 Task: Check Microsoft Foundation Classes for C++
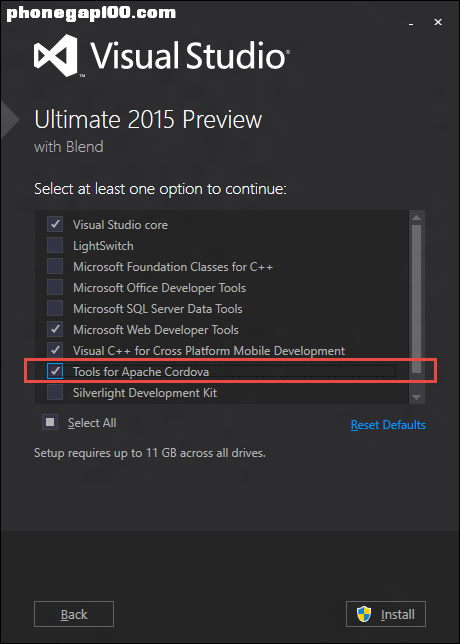55,267
